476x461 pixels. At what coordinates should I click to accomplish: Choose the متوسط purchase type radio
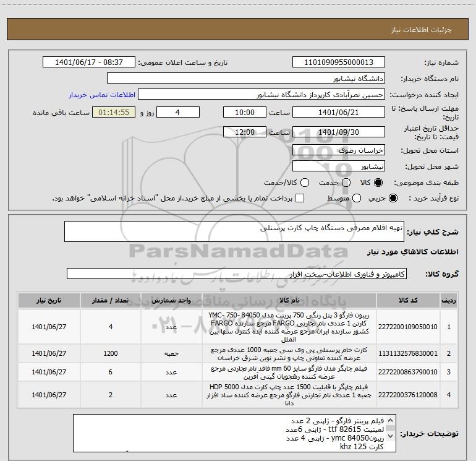click(x=357, y=198)
